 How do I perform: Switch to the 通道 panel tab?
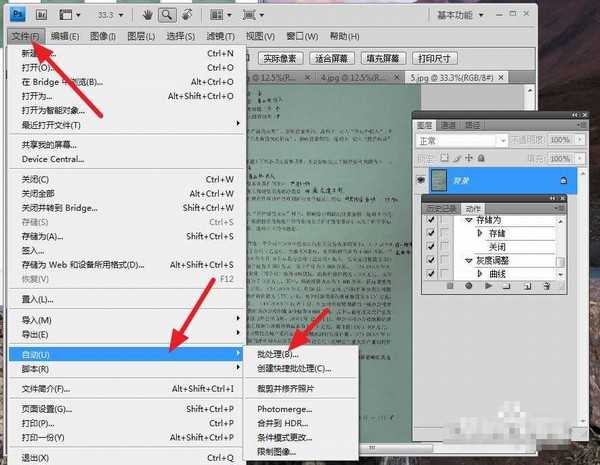coord(448,125)
